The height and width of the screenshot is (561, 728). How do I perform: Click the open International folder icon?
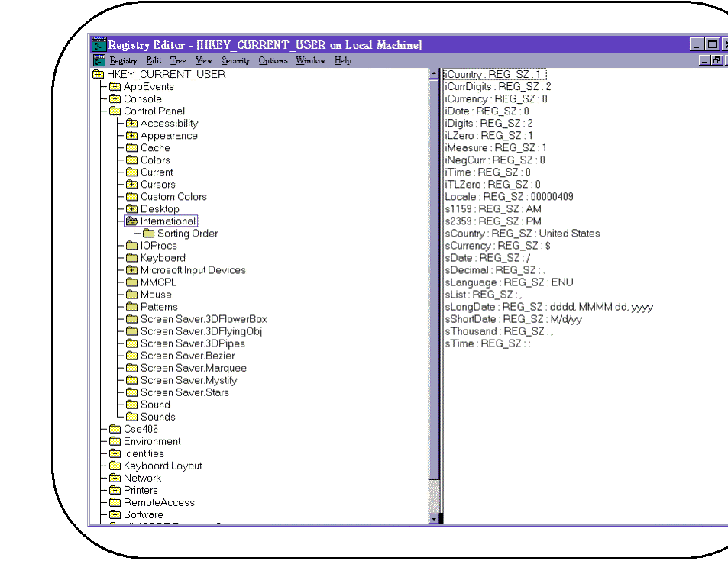pyautogui.click(x=131, y=221)
